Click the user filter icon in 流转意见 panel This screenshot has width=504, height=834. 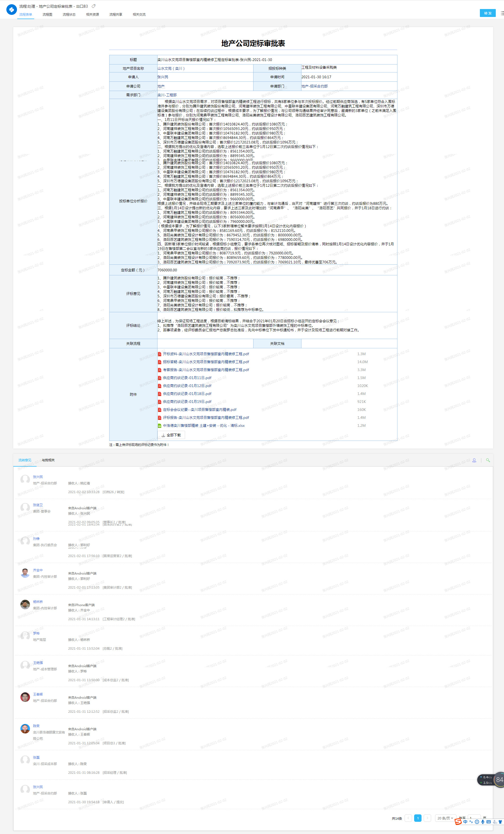point(474,460)
